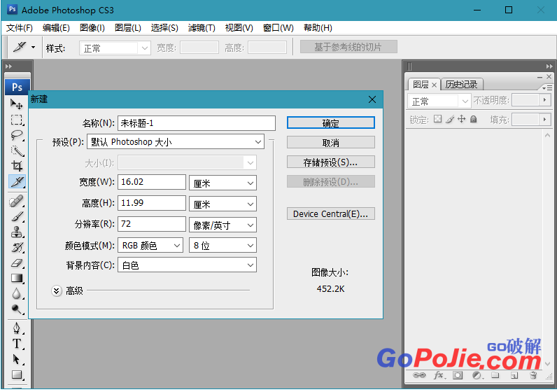Toggle lock transparent pixels
557x392 pixels.
pos(437,119)
